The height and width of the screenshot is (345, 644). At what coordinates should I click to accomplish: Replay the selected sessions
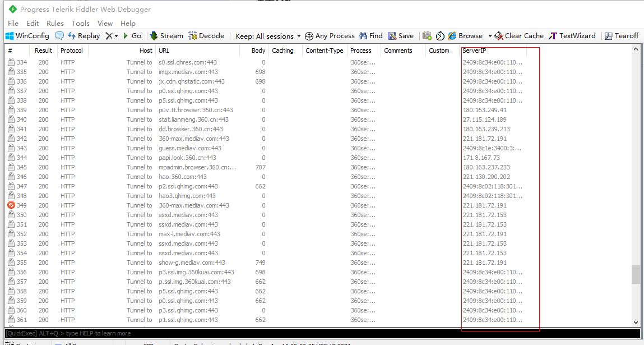pyautogui.click(x=84, y=36)
